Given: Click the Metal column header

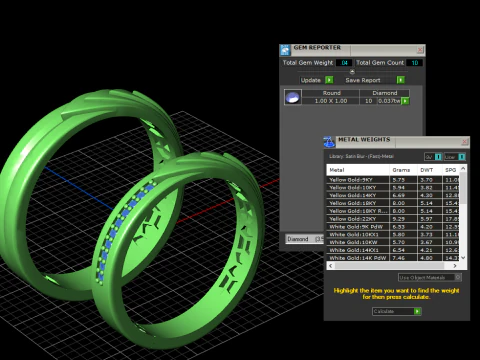Looking at the screenshot, I should coord(358,170).
